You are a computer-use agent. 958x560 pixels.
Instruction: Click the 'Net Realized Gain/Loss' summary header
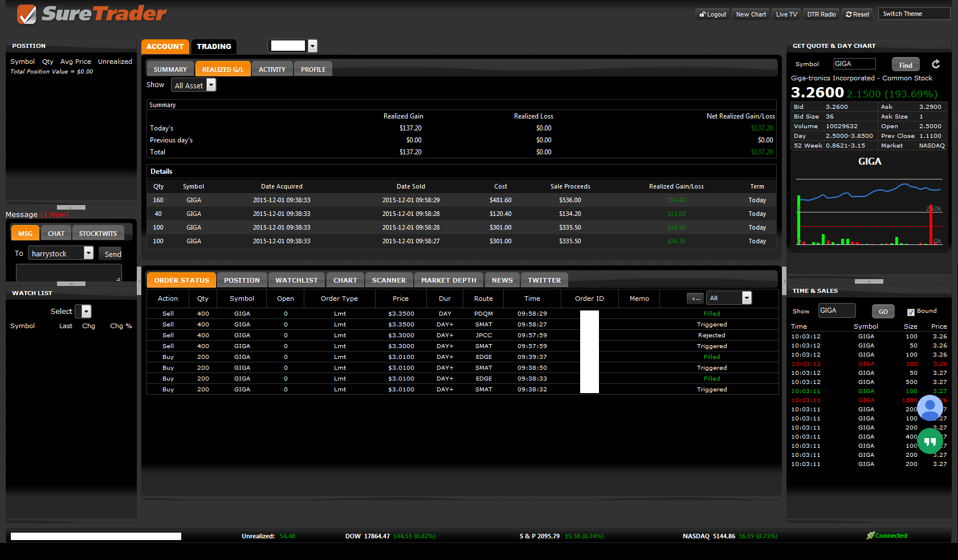click(x=740, y=116)
